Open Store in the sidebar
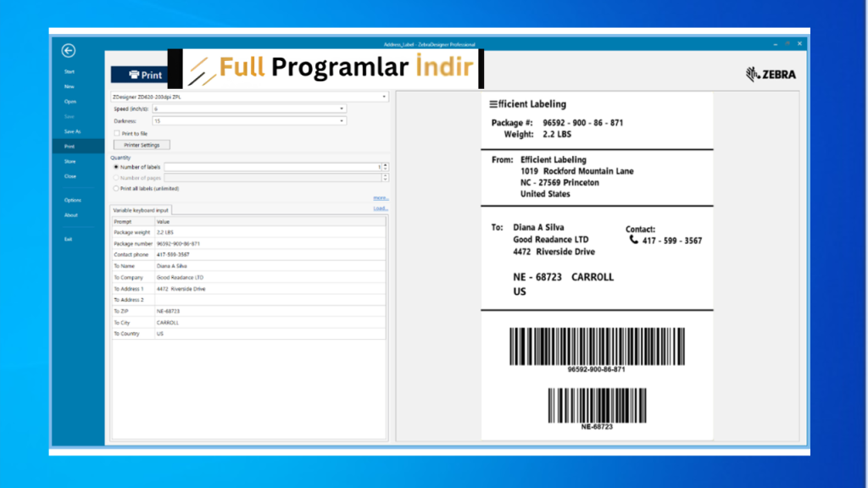 [70, 162]
